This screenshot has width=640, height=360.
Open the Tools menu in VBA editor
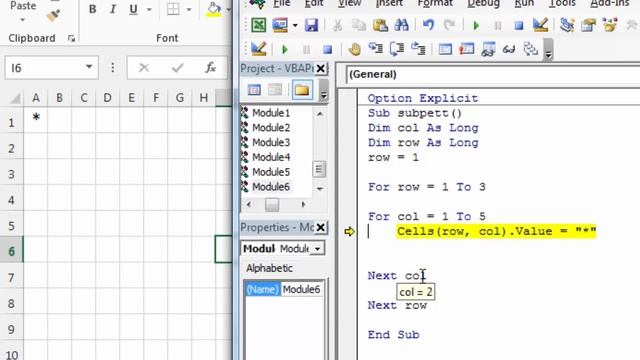point(562,4)
